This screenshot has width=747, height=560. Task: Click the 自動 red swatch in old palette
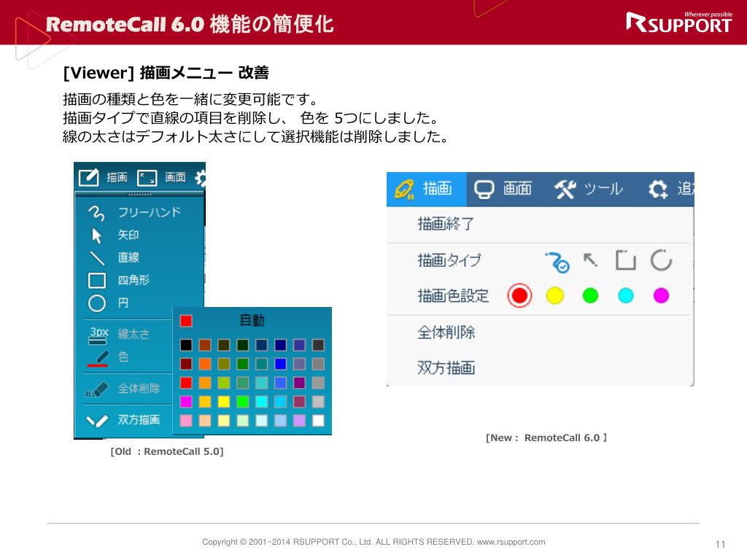coord(186,321)
